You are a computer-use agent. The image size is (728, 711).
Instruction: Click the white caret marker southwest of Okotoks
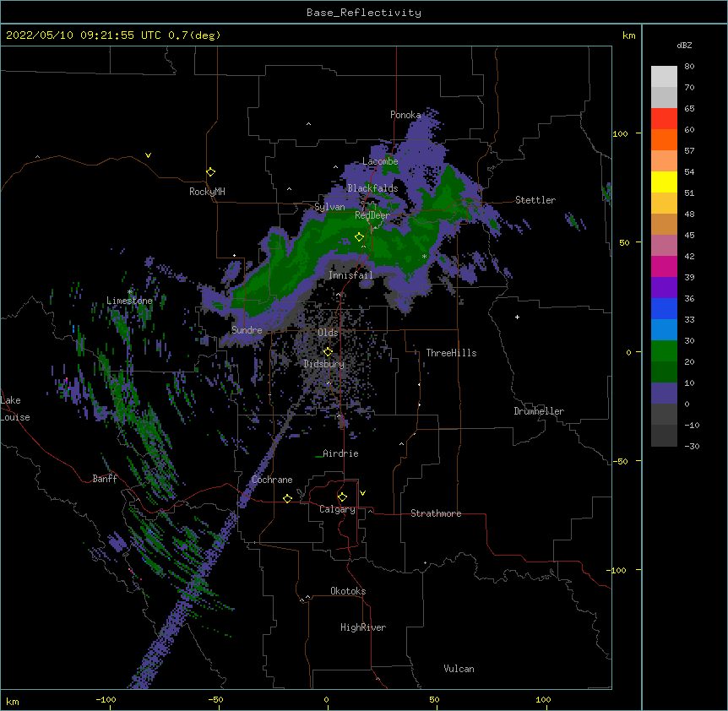click(x=307, y=597)
